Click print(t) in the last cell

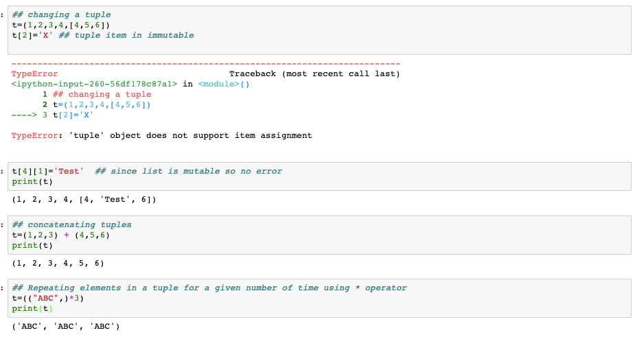tap(32, 309)
